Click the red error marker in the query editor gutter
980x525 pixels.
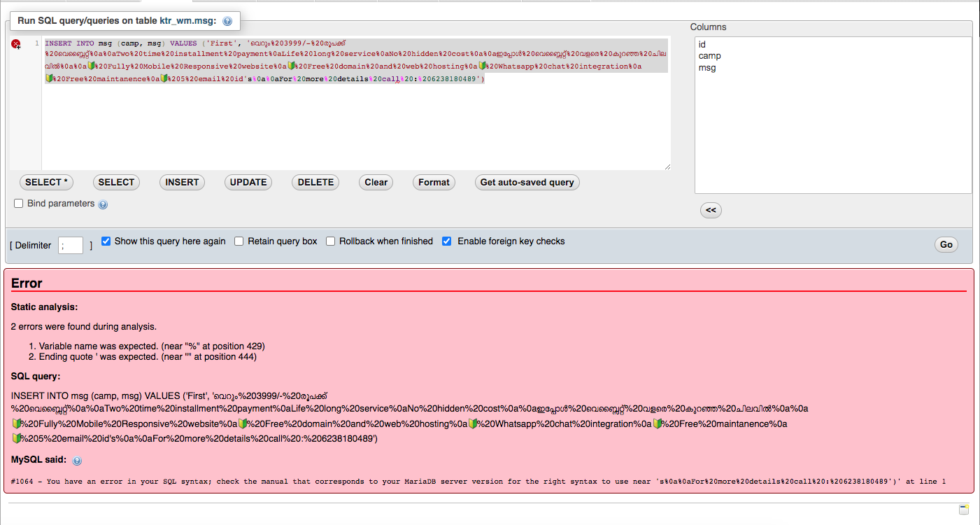click(x=16, y=43)
